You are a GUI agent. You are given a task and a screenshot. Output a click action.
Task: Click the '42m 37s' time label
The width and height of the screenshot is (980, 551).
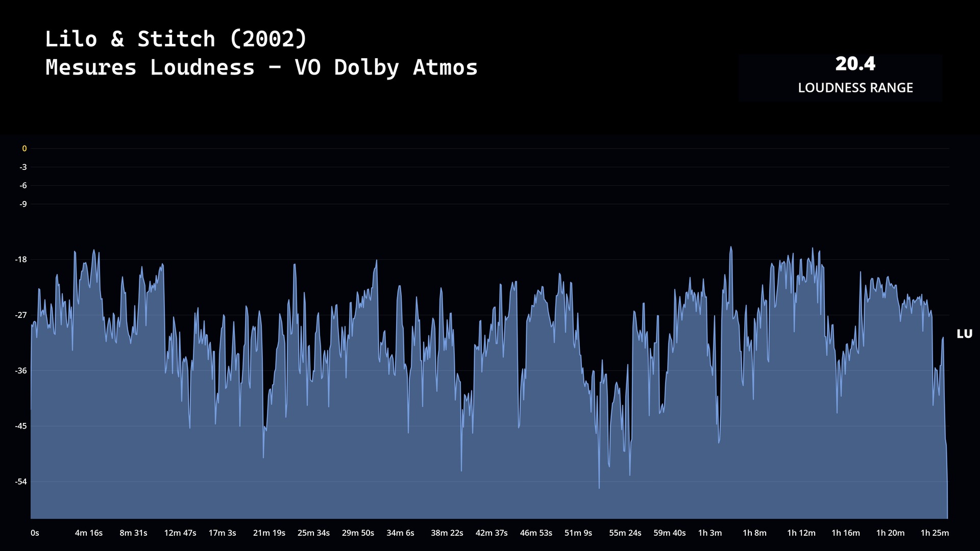point(492,533)
